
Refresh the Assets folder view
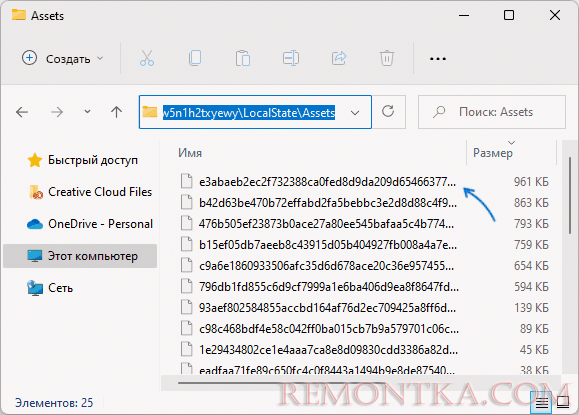[x=388, y=112]
